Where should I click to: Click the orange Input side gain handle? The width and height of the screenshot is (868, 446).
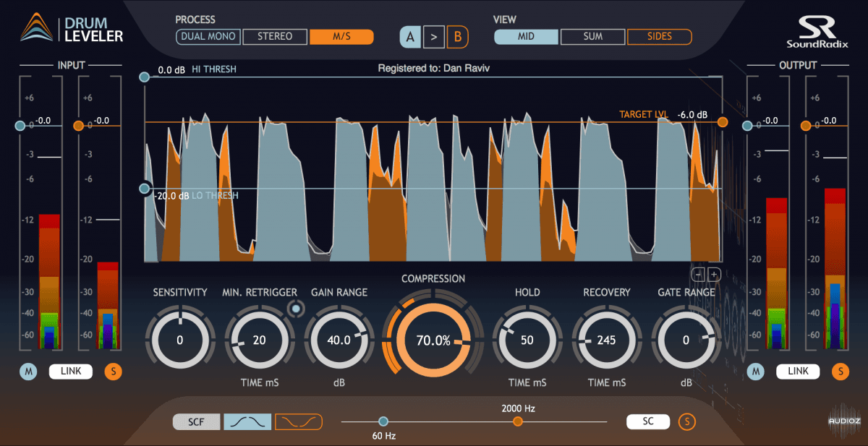[x=78, y=126]
